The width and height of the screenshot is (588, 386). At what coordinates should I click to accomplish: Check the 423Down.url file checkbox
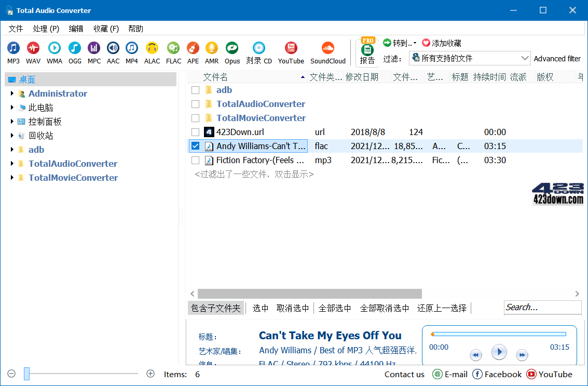[196, 132]
